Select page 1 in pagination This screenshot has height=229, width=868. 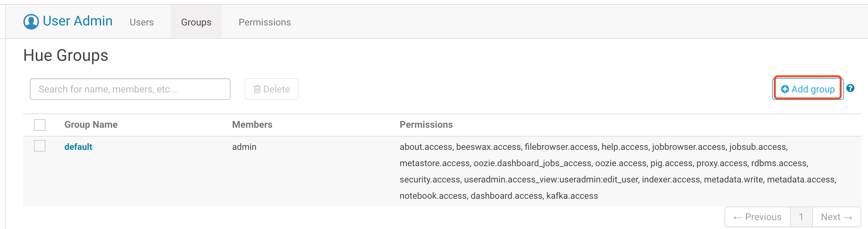(801, 217)
